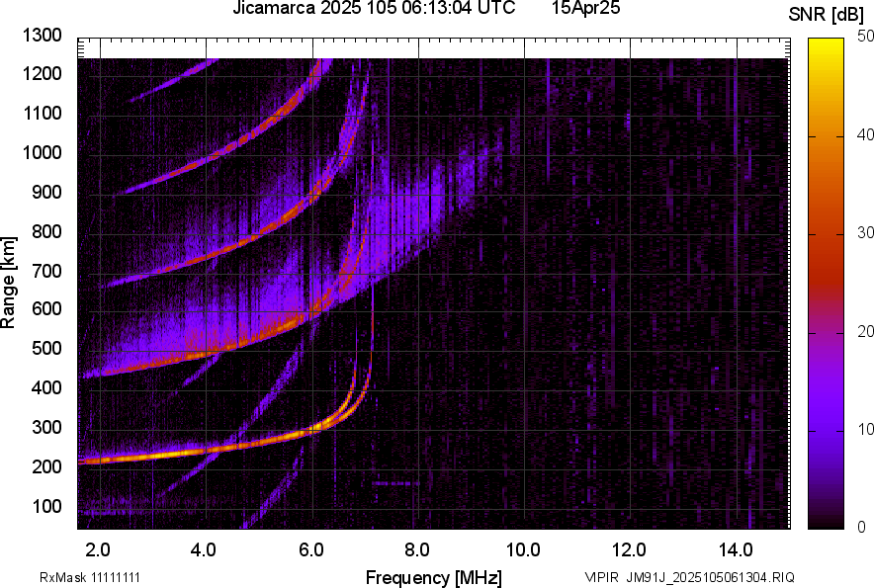Image resolution: width=874 pixels, height=588 pixels.
Task: Click the range tick label '400'
Action: 46,387
